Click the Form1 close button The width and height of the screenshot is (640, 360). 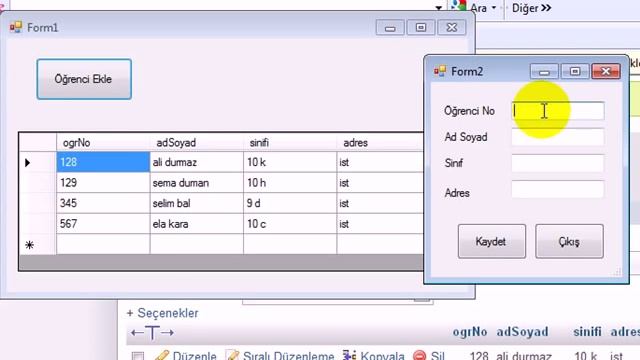coord(452,27)
